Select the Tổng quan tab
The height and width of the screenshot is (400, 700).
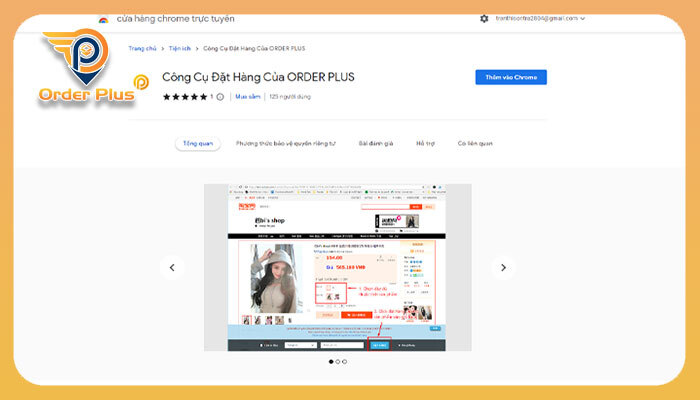coord(198,143)
